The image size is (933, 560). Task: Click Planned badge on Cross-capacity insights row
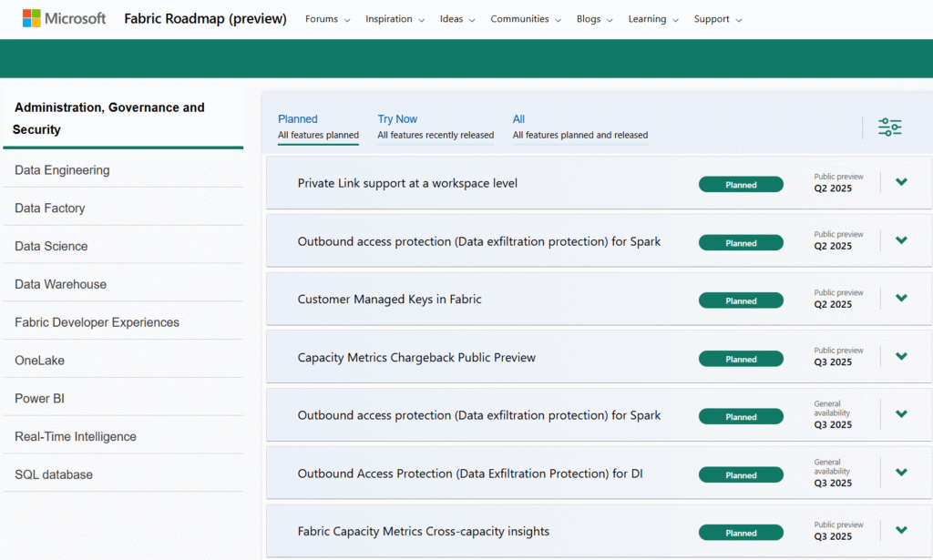tap(741, 532)
